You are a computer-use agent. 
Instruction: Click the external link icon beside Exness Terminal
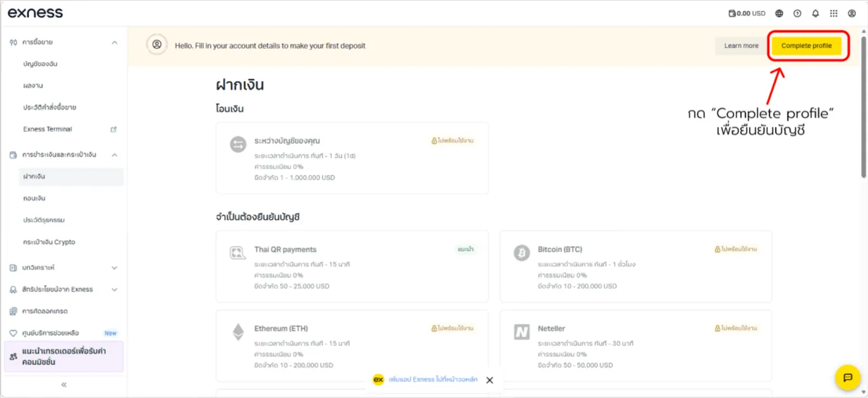(x=114, y=129)
